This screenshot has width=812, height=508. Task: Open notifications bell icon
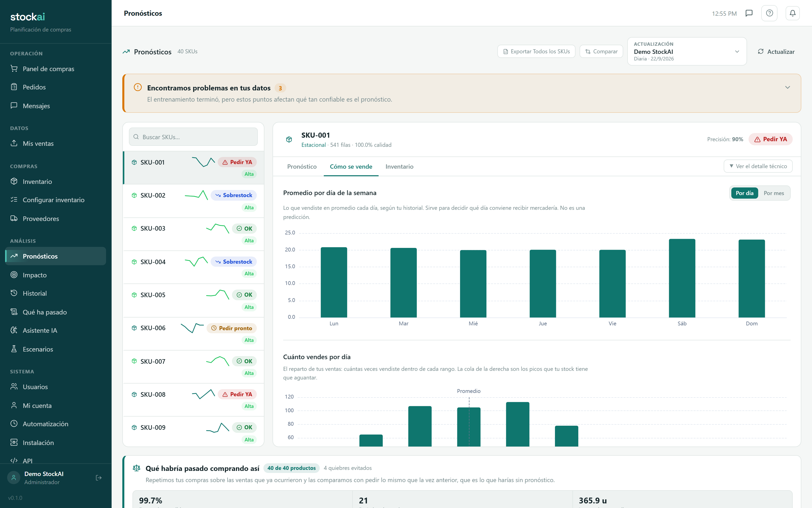[792, 13]
